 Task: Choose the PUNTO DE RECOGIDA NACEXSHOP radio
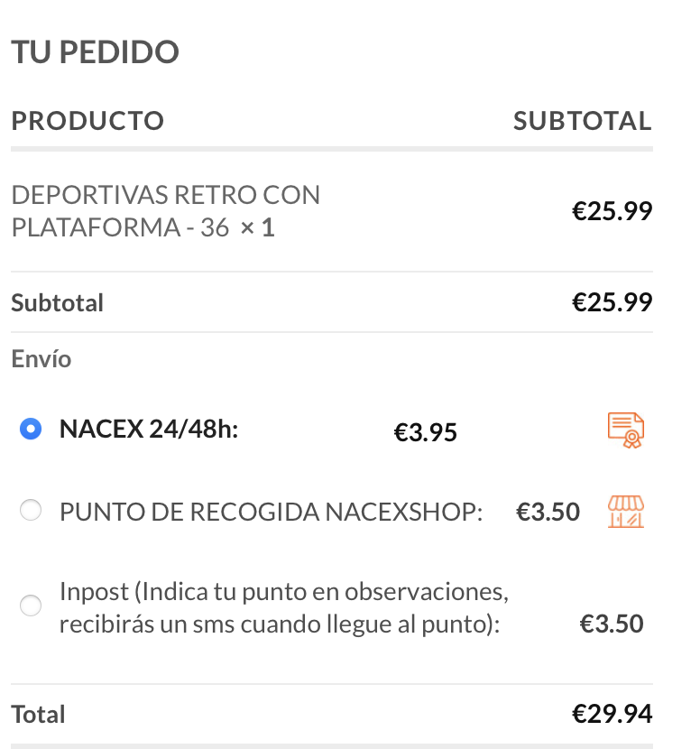pyautogui.click(x=31, y=512)
